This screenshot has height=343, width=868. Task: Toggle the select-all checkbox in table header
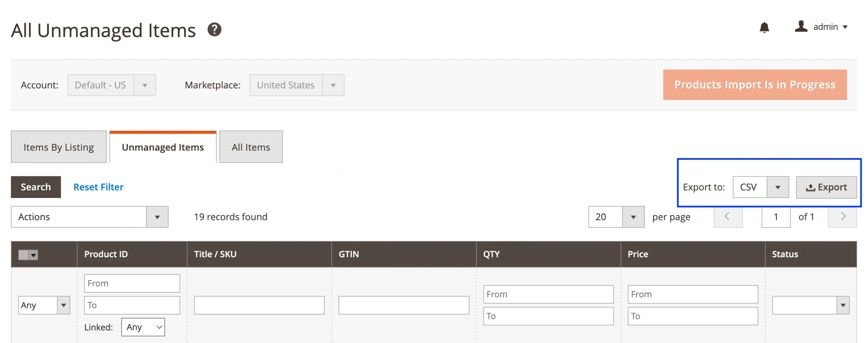(x=23, y=255)
